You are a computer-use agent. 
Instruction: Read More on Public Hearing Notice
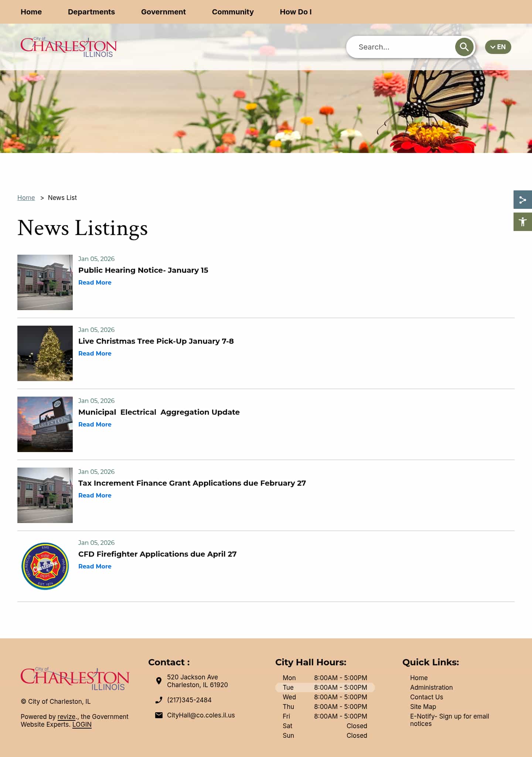click(x=95, y=282)
